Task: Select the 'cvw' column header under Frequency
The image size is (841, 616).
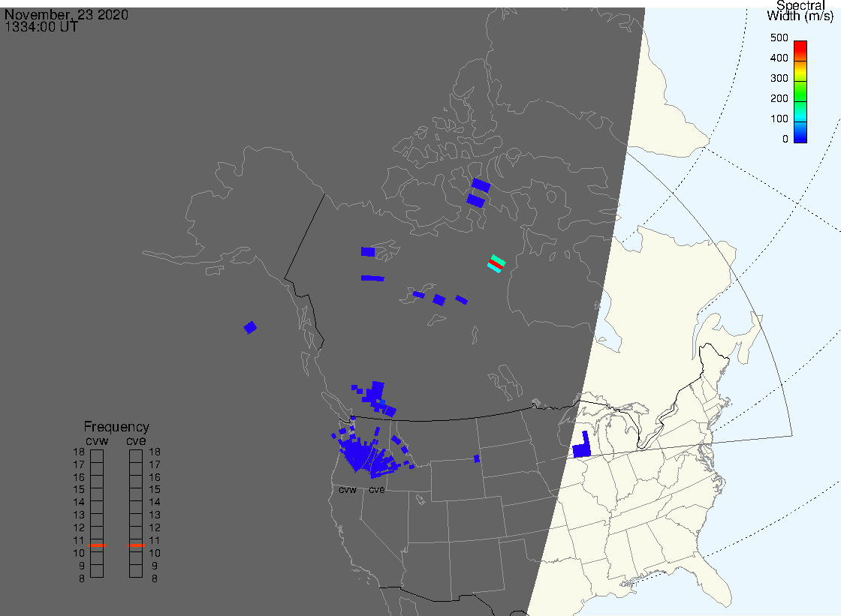Action: tap(97, 440)
